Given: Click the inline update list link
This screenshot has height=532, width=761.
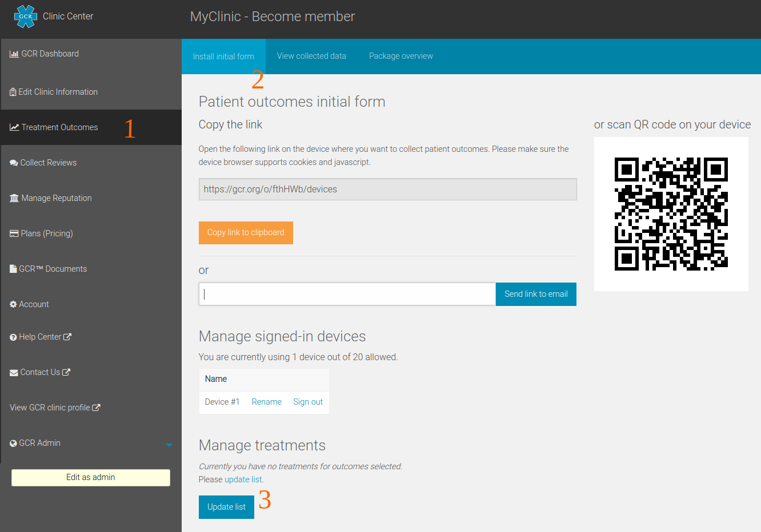Looking at the screenshot, I should (243, 479).
